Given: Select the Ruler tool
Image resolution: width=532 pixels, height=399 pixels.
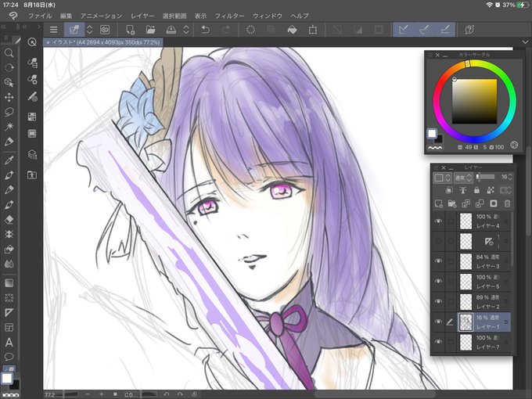Looking at the screenshot, I should tap(9, 312).
